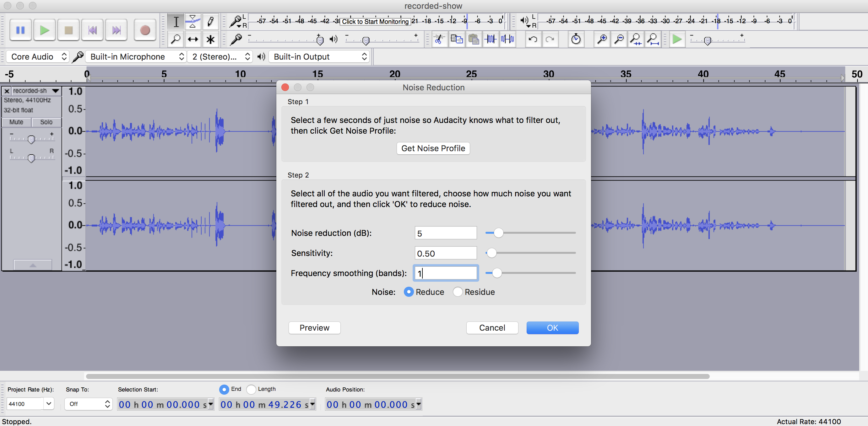Viewport: 868px width, 426px height.
Task: Open the Built-in Output device dropdown
Action: click(x=318, y=56)
